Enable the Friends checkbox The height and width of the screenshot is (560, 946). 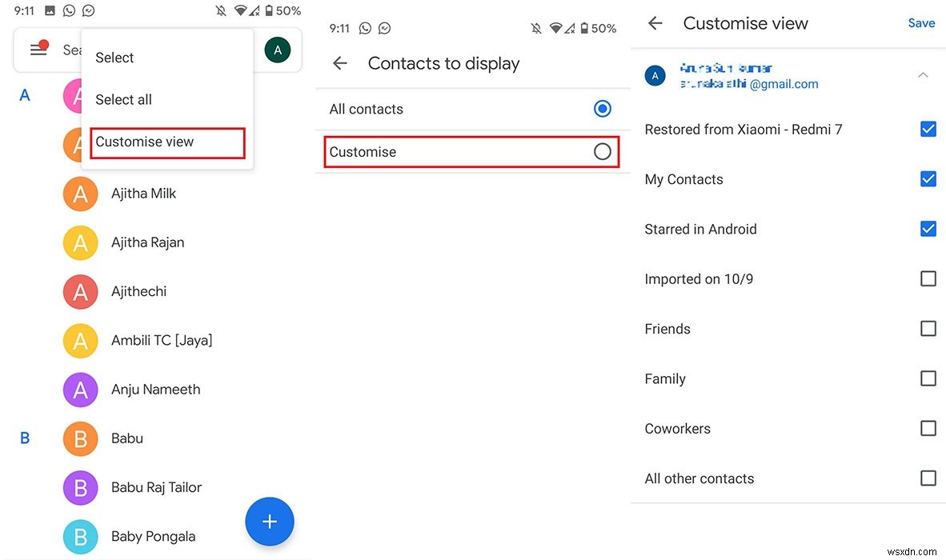(x=928, y=328)
